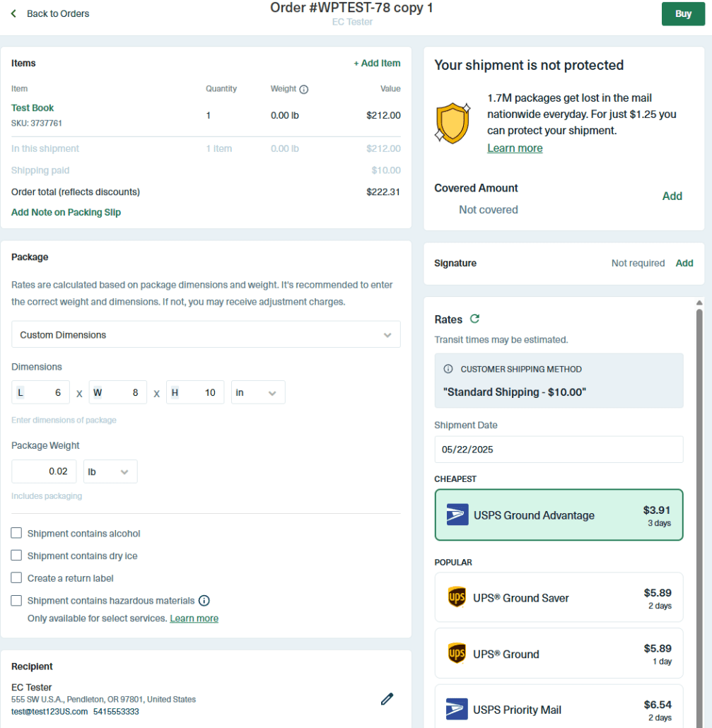
Task: Click the Customer Shipping Method info icon
Action: (x=448, y=369)
